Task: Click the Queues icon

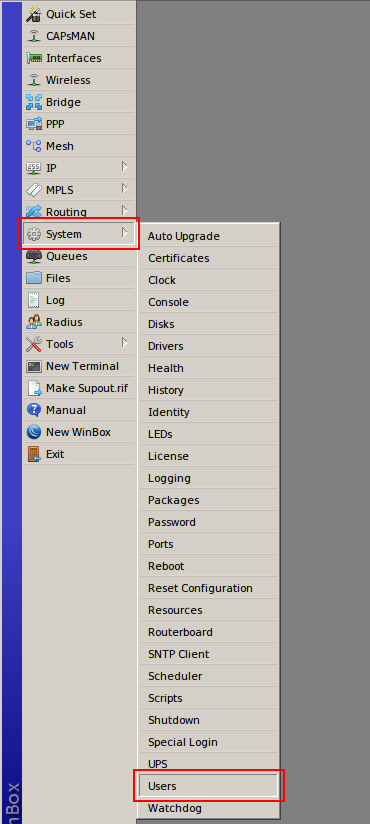Action: click(x=34, y=256)
